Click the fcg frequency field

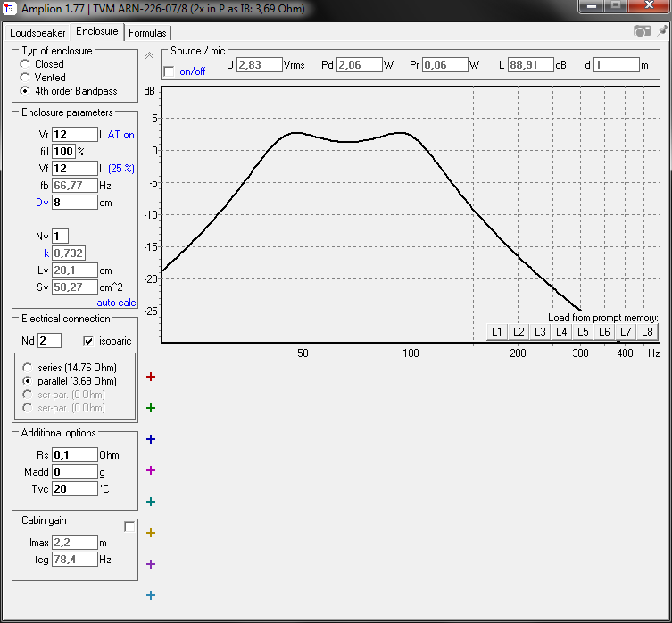(x=75, y=559)
